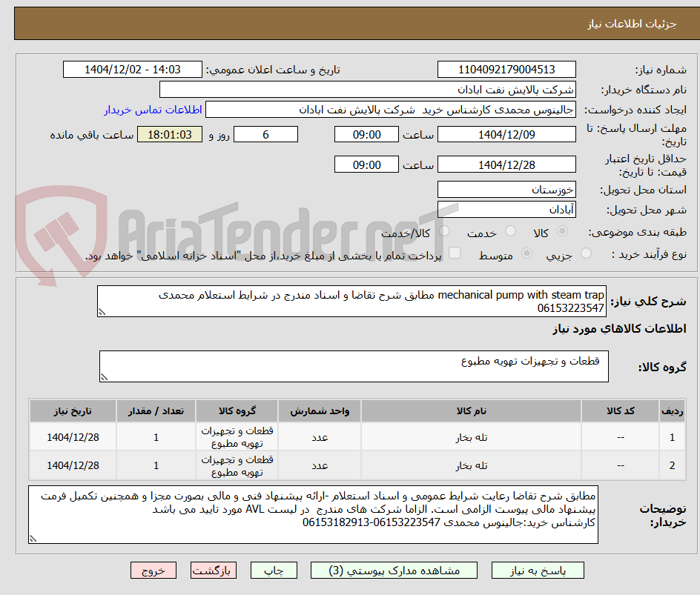Select the جزیی purchase type radio
The height and width of the screenshot is (595, 700).
586,253
